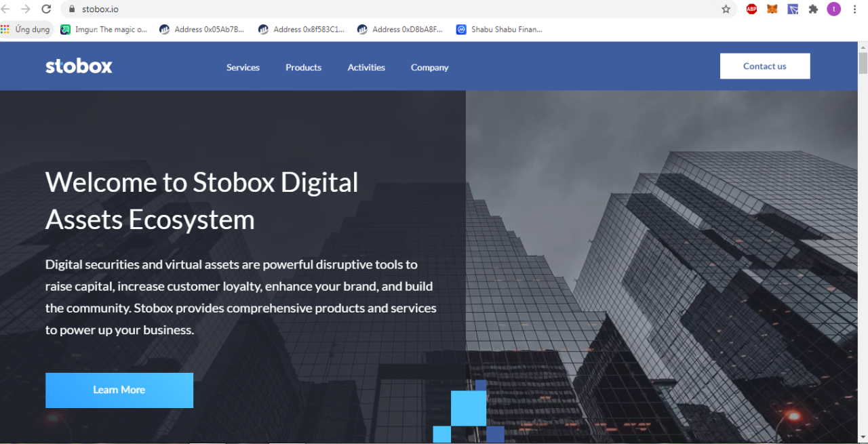Open the Address 0x8f583C1 bookmark
The height and width of the screenshot is (444, 868).
pyautogui.click(x=301, y=29)
